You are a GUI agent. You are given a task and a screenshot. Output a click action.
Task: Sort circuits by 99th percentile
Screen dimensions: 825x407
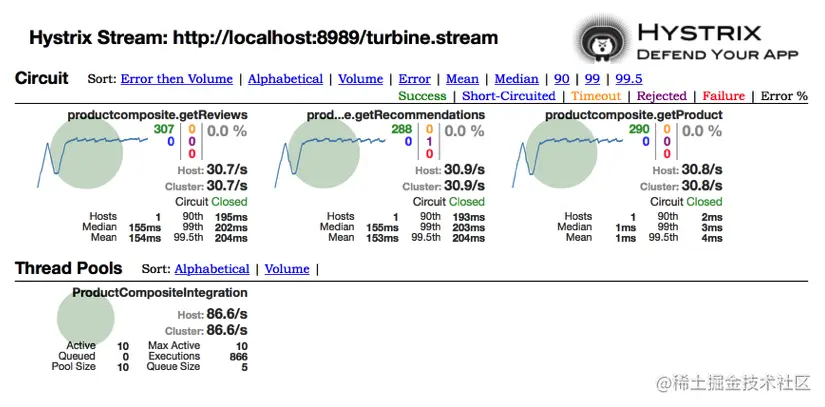click(x=592, y=79)
